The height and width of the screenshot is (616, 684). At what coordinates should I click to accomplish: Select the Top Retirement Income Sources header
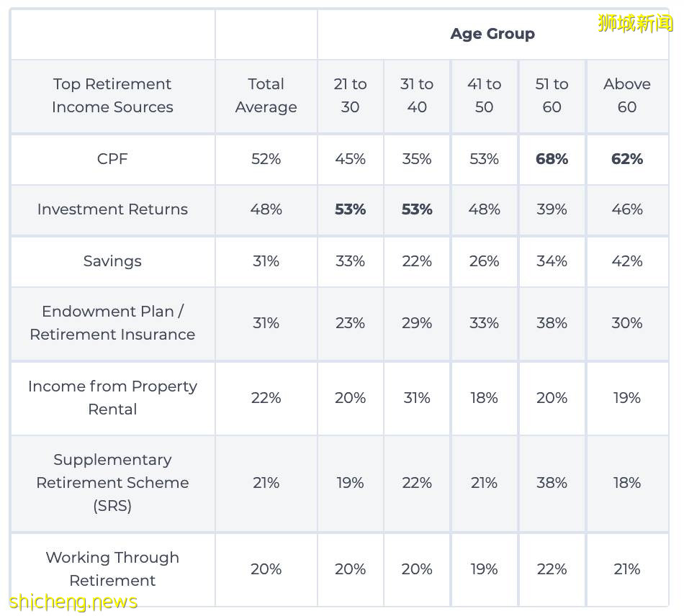point(112,96)
